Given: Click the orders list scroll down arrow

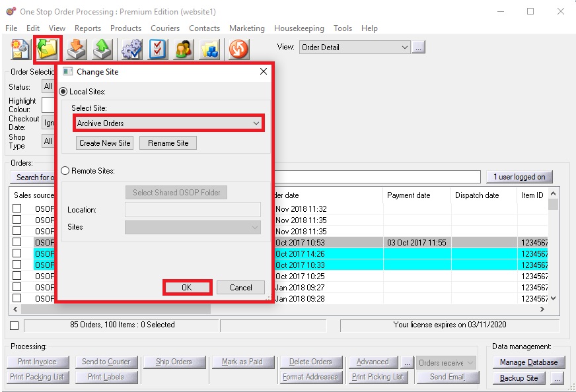Looking at the screenshot, I should pos(554,298).
